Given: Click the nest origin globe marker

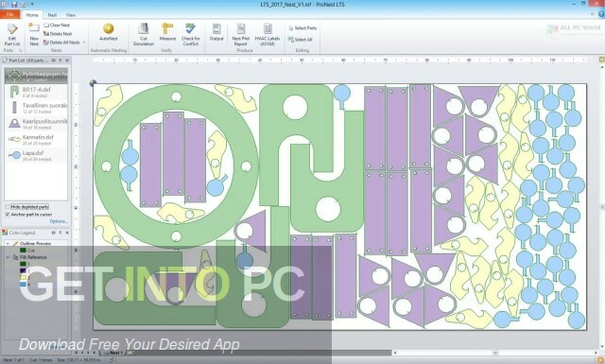Looking at the screenshot, I should tap(93, 82).
